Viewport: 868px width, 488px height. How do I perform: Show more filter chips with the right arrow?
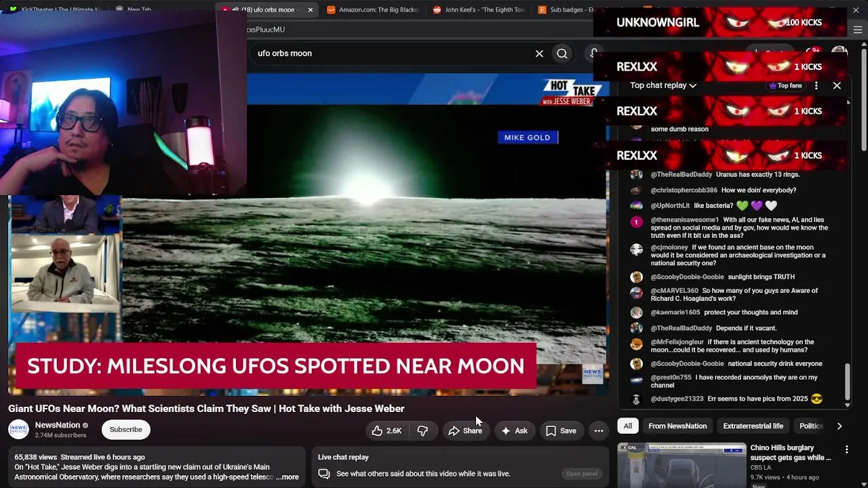pos(840,426)
